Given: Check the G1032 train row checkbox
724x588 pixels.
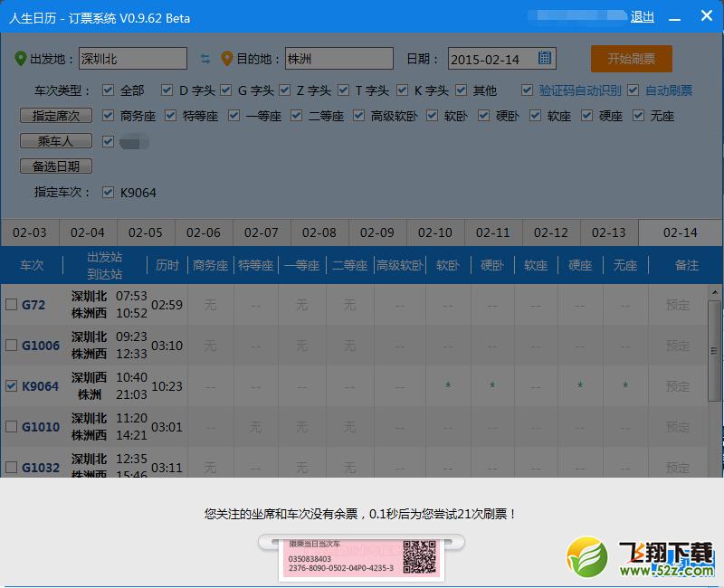Looking at the screenshot, I should pyautogui.click(x=12, y=467).
